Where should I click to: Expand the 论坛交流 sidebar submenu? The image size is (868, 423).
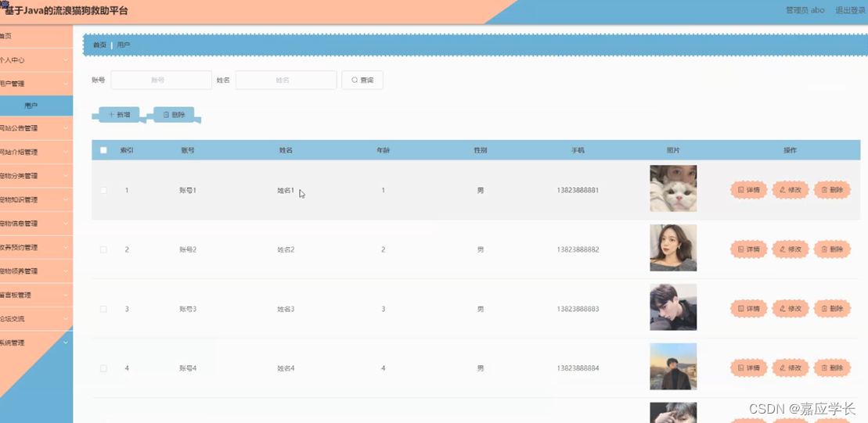pos(36,318)
